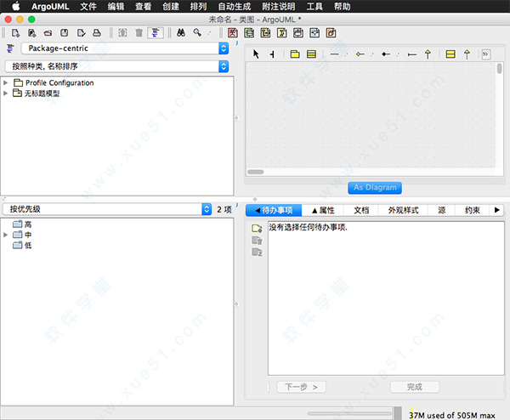Open the 文件 menu
510x420 pixels.
click(88, 7)
